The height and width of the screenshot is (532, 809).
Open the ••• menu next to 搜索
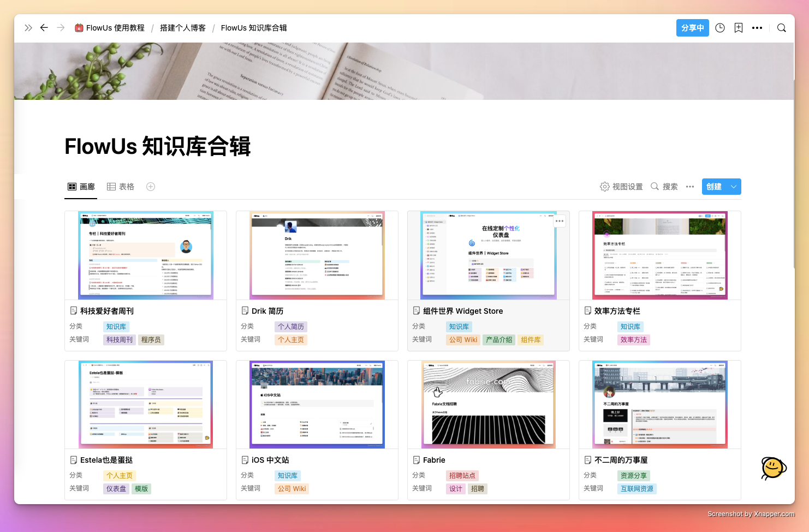click(x=689, y=186)
